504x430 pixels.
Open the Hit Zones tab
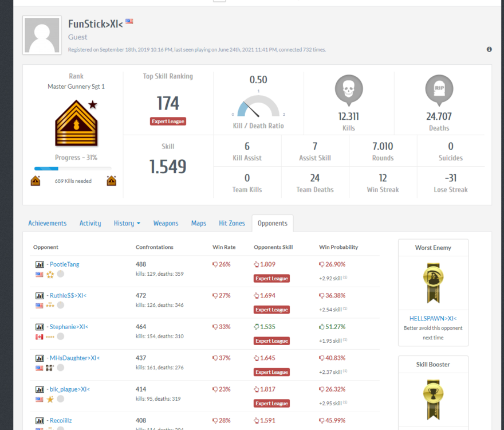[231, 224]
